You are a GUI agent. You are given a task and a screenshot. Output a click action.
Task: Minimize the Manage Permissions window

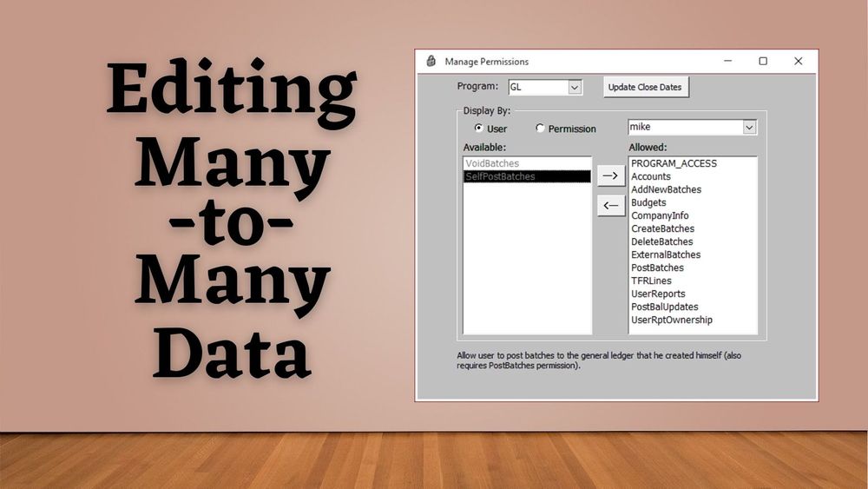727,62
